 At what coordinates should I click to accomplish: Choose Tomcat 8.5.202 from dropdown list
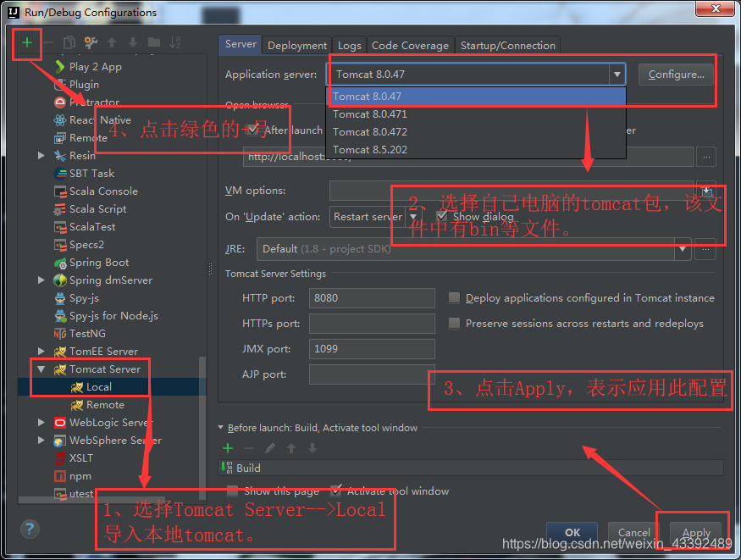(476, 150)
